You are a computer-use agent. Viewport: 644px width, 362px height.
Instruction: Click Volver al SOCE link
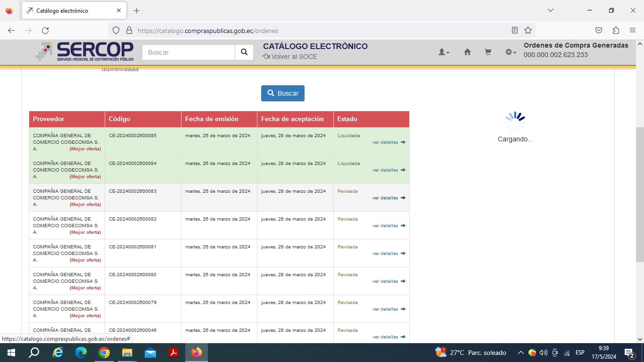click(290, 57)
